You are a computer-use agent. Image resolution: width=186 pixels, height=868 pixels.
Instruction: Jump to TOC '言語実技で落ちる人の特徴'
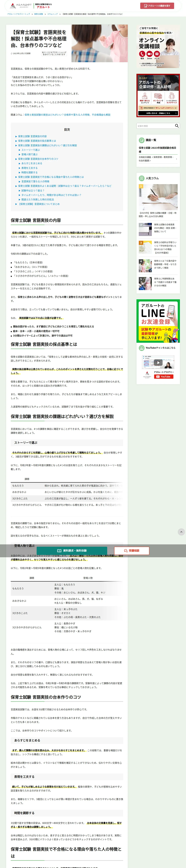click(x=35, y=181)
